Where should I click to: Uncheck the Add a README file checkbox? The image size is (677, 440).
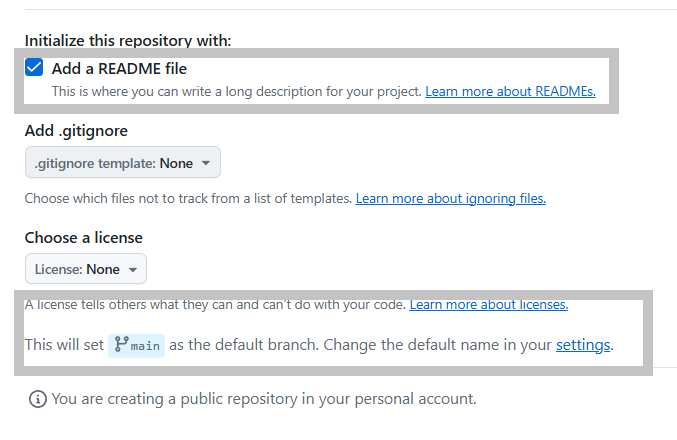[35, 68]
